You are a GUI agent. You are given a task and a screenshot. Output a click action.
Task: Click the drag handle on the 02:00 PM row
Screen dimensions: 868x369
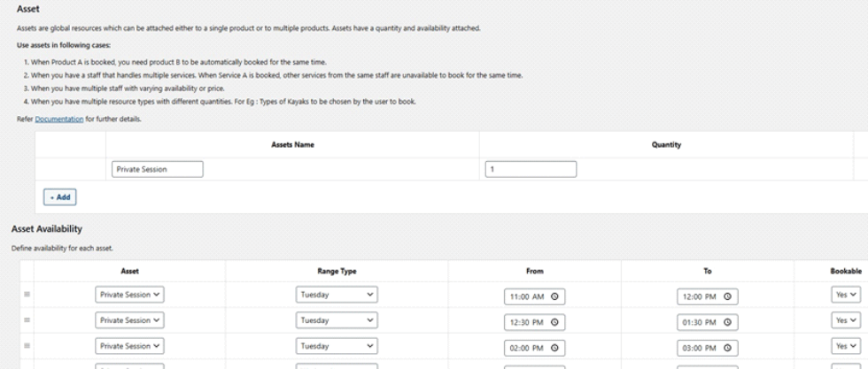pos(27,345)
